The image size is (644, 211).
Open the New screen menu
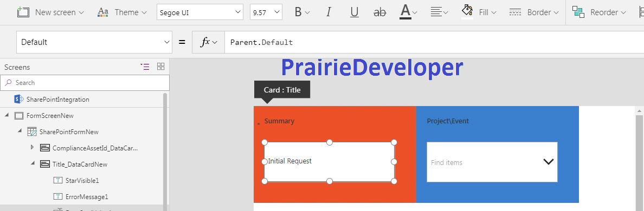[x=50, y=12]
